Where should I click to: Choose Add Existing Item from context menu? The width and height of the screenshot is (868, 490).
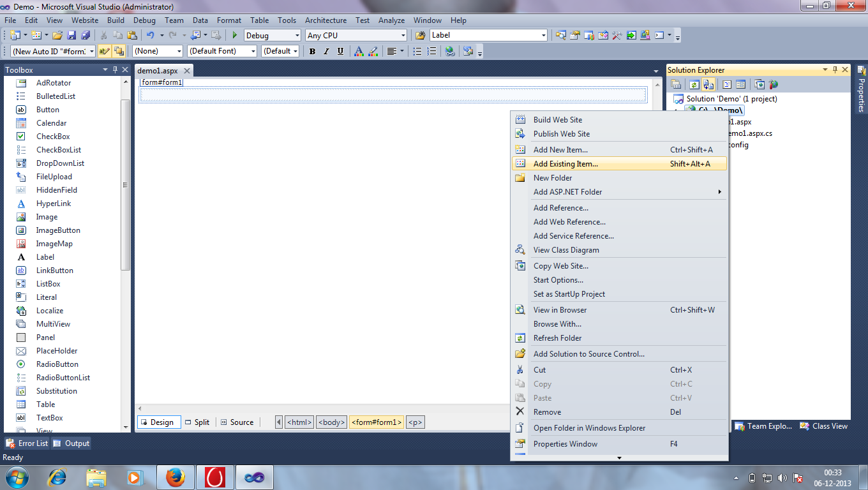[x=619, y=164]
